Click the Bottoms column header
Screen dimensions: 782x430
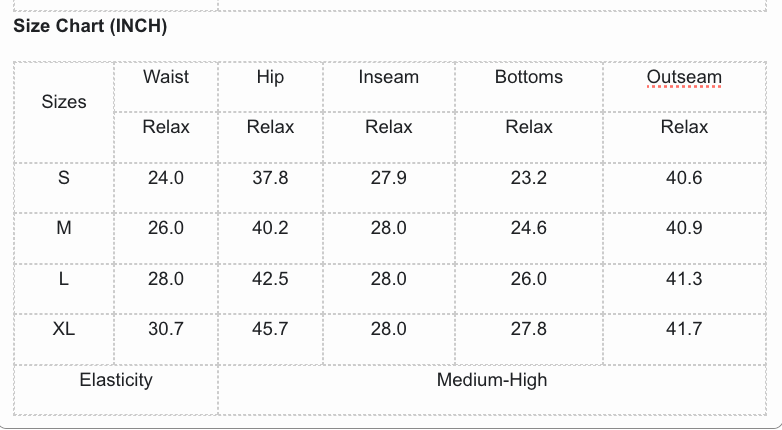pos(528,77)
